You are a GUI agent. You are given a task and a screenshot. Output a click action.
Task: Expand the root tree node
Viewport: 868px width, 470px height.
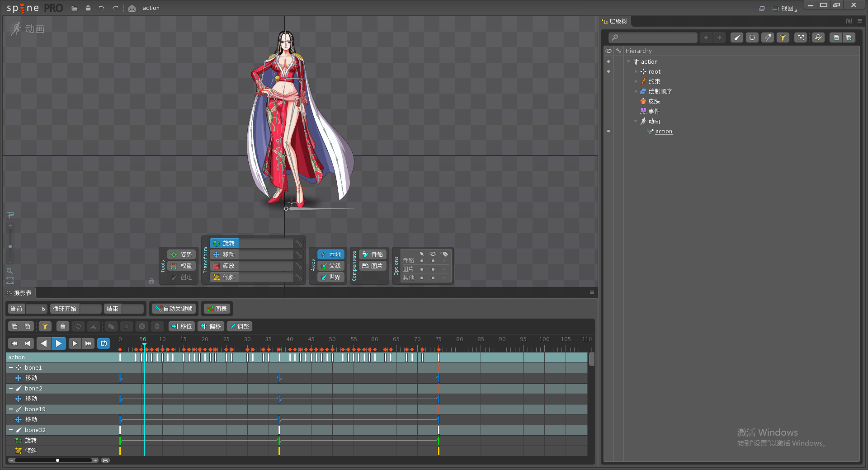pyautogui.click(x=636, y=71)
